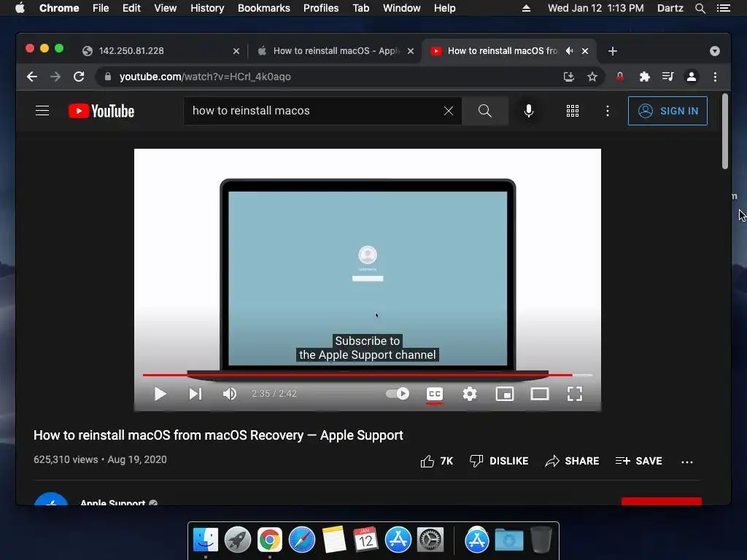Mute the video volume speaker
Screen dimensions: 747x560
tap(230, 394)
